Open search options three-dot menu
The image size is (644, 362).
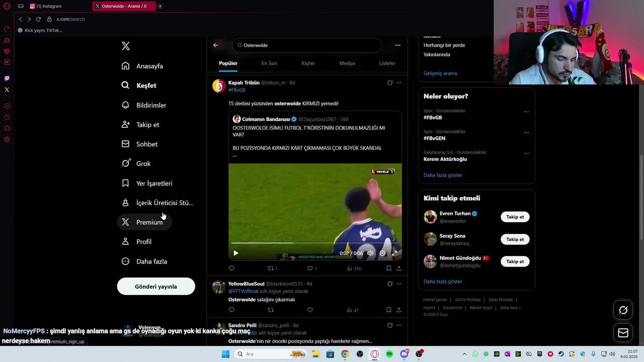397,45
